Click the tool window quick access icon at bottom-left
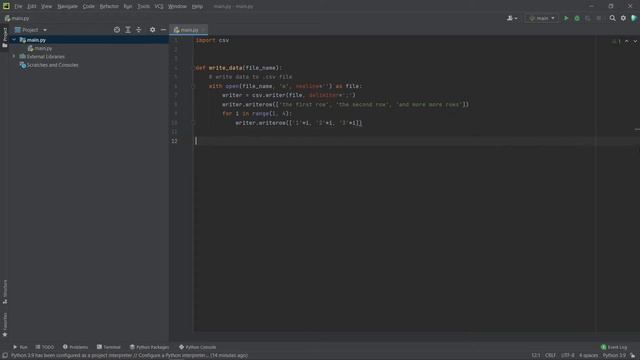Screen dimensions: 640x360 coord(4,356)
